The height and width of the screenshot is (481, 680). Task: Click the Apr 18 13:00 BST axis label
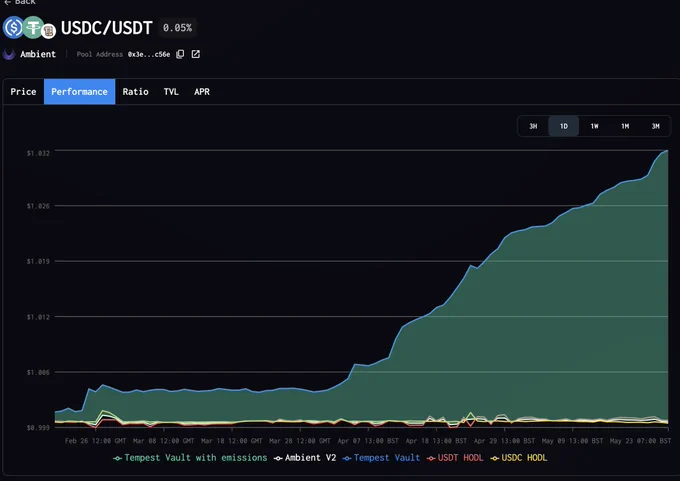tap(436, 441)
